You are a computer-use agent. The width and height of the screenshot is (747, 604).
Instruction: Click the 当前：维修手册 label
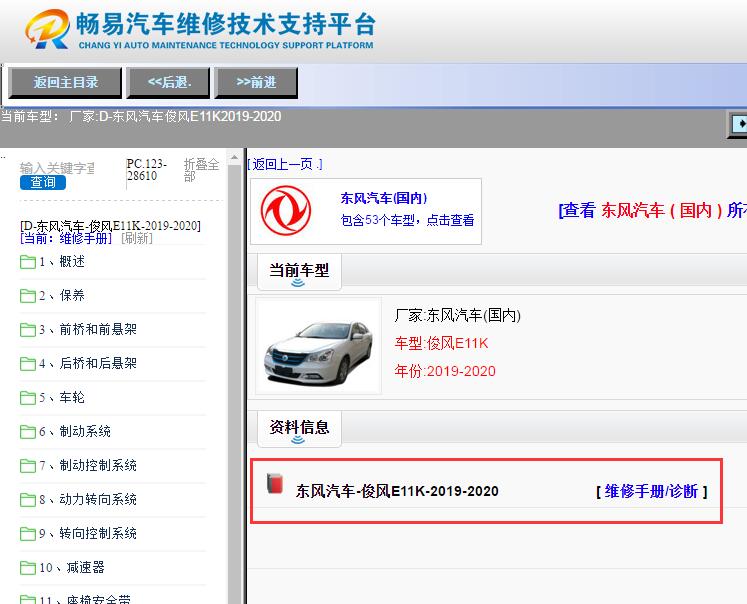click(x=66, y=238)
